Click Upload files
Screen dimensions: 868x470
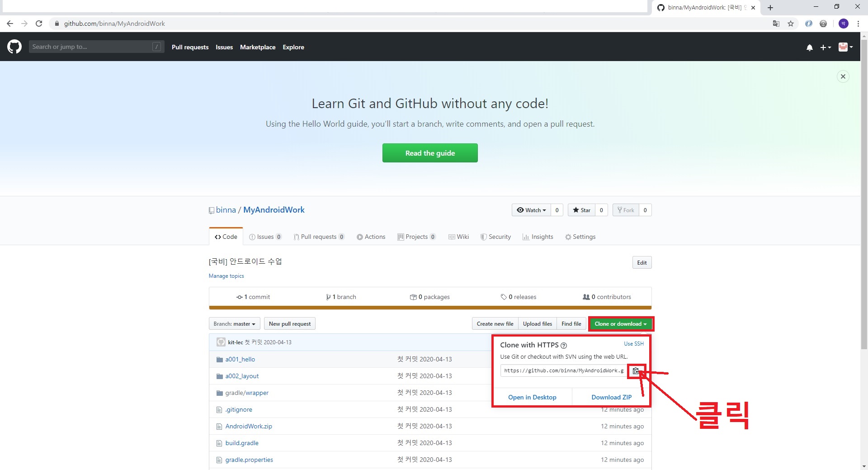click(x=538, y=324)
